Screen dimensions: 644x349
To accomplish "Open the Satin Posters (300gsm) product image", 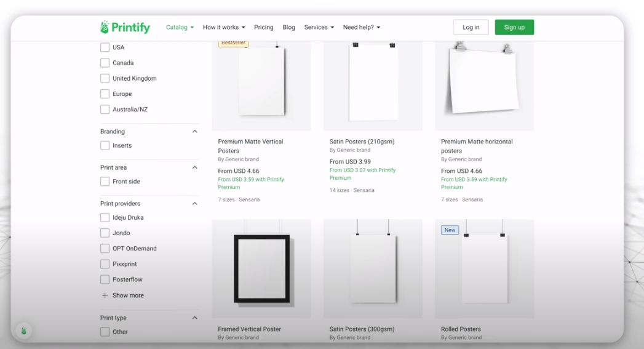I will tap(373, 268).
